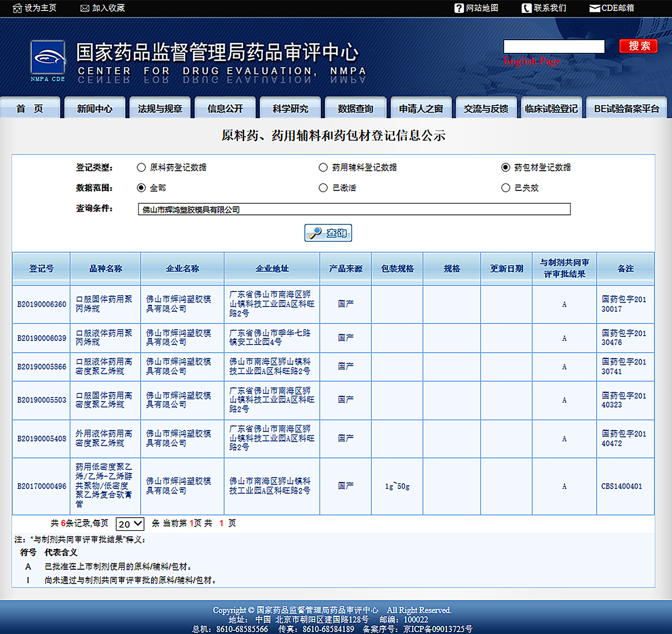The image size is (672, 634).
Task: Open the BE试验备案平台 tab
Action: [626, 108]
